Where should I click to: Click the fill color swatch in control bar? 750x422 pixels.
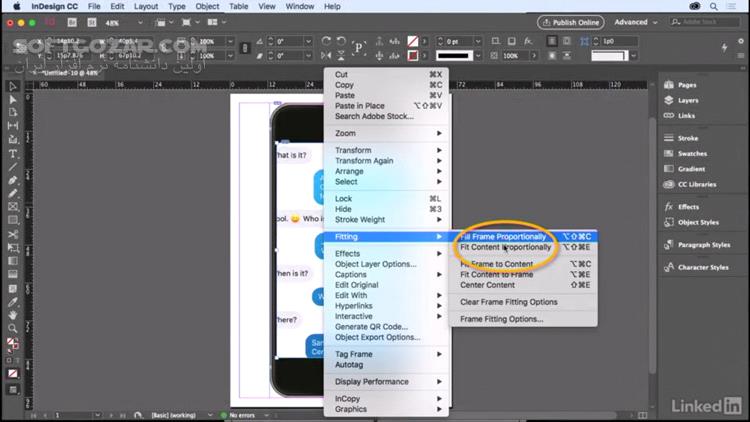[413, 42]
